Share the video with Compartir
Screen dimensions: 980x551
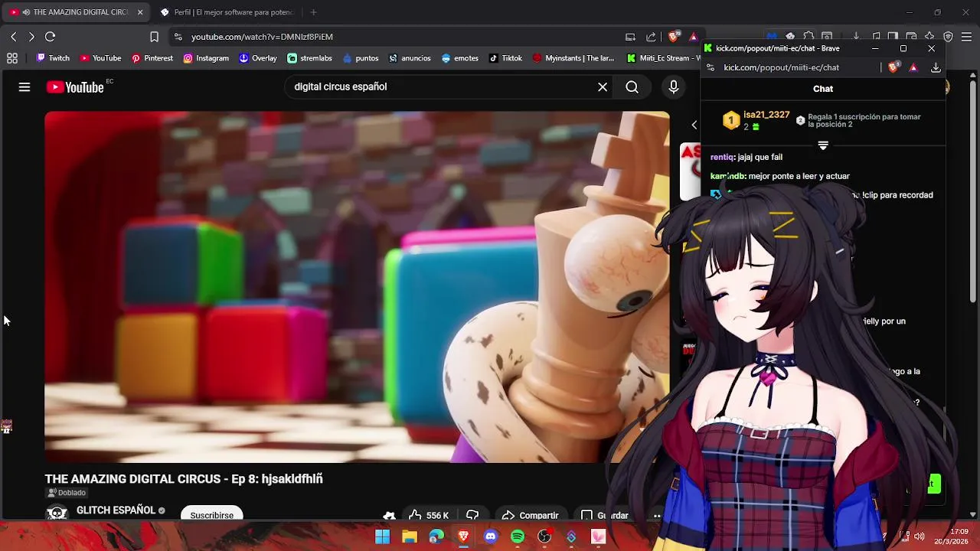click(531, 516)
